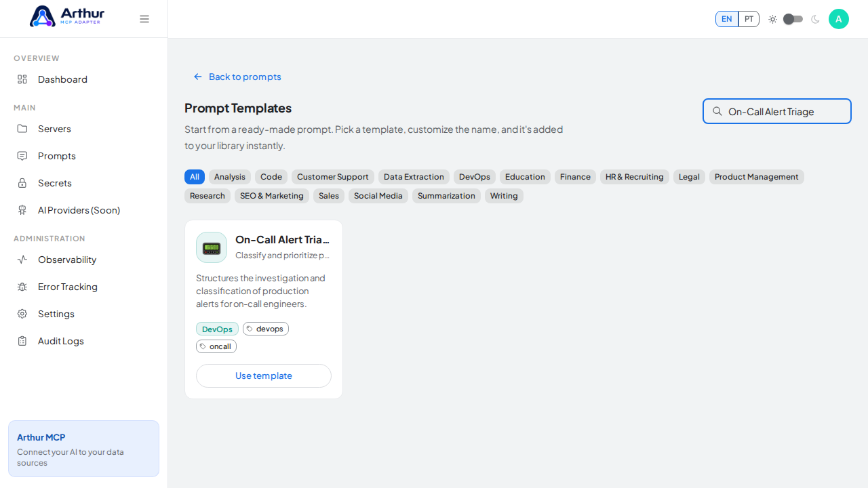This screenshot has height=488, width=868.
Task: Open the Audit Logs page
Action: click(x=84, y=341)
